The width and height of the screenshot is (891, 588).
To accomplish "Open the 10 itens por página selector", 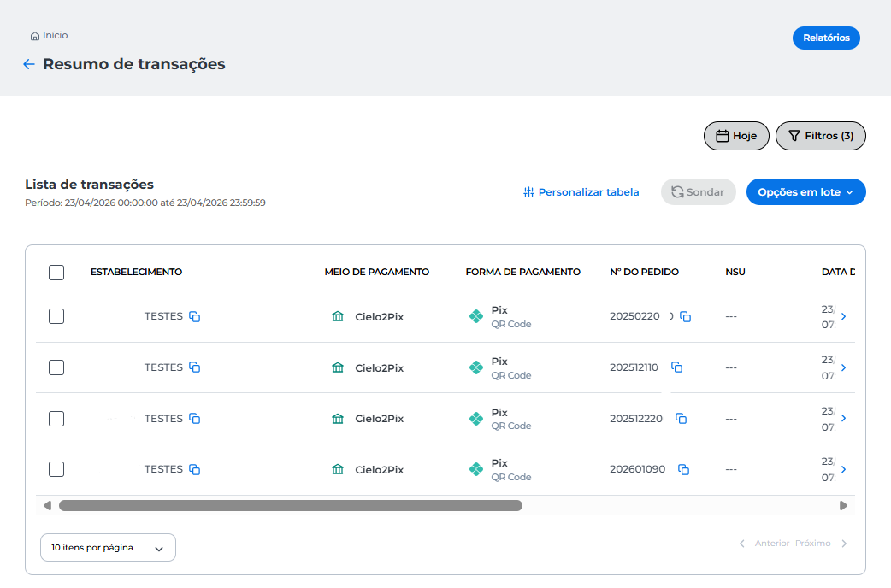I will 108,548.
